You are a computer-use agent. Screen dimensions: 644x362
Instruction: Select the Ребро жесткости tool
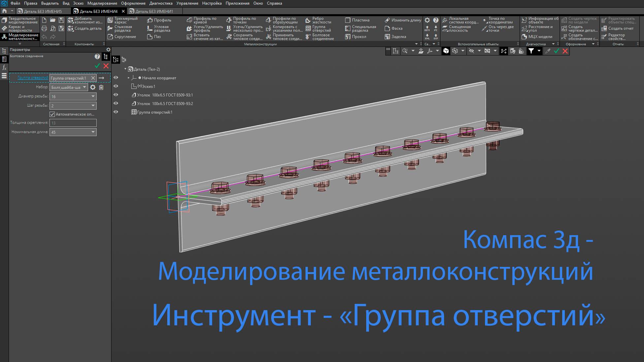tap(319, 20)
